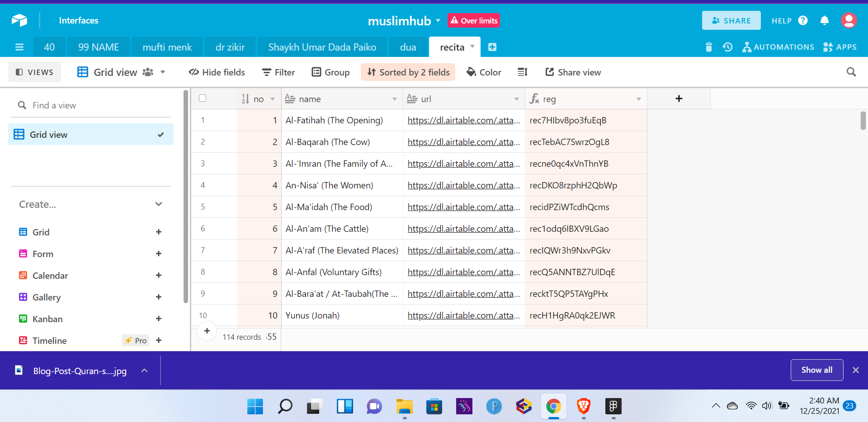Screen dimensions: 868x422
Task: Add a new table with plus icon
Action: click(492, 47)
